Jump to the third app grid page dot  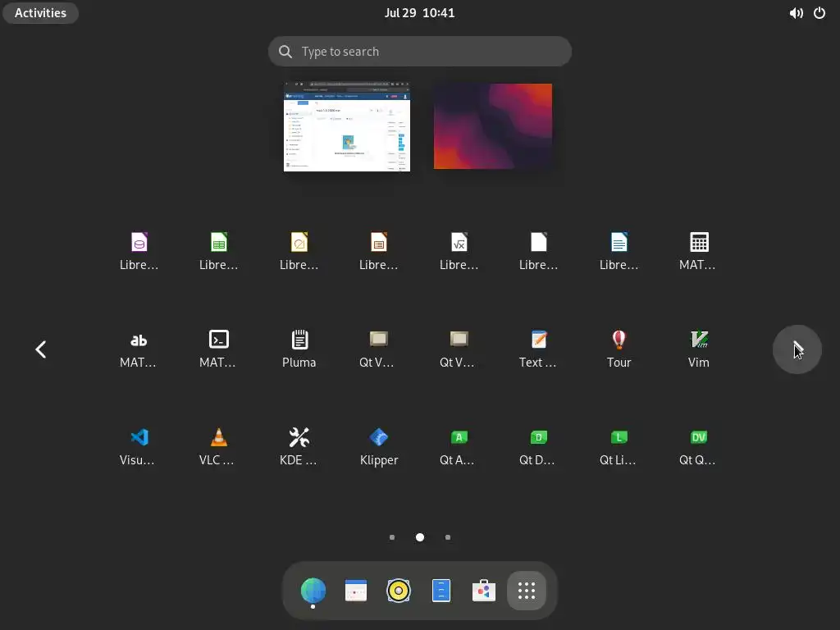[x=448, y=537]
